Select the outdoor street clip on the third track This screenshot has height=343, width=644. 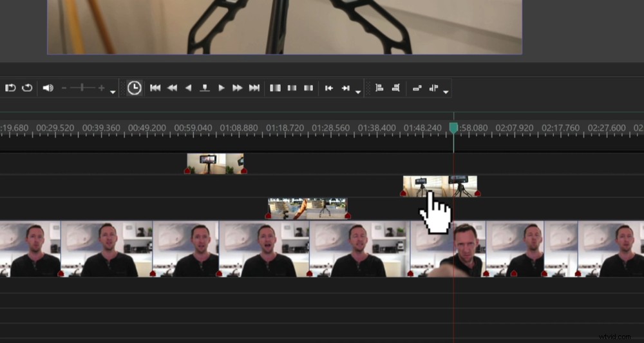coord(308,208)
